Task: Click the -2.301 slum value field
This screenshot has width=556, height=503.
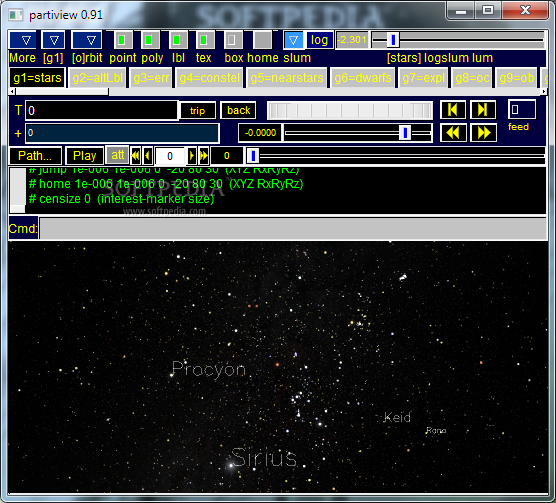Action: [352, 40]
